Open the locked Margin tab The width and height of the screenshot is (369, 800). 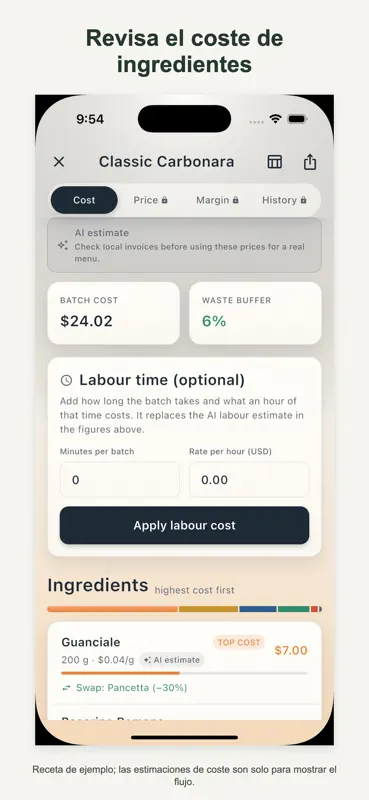(217, 200)
